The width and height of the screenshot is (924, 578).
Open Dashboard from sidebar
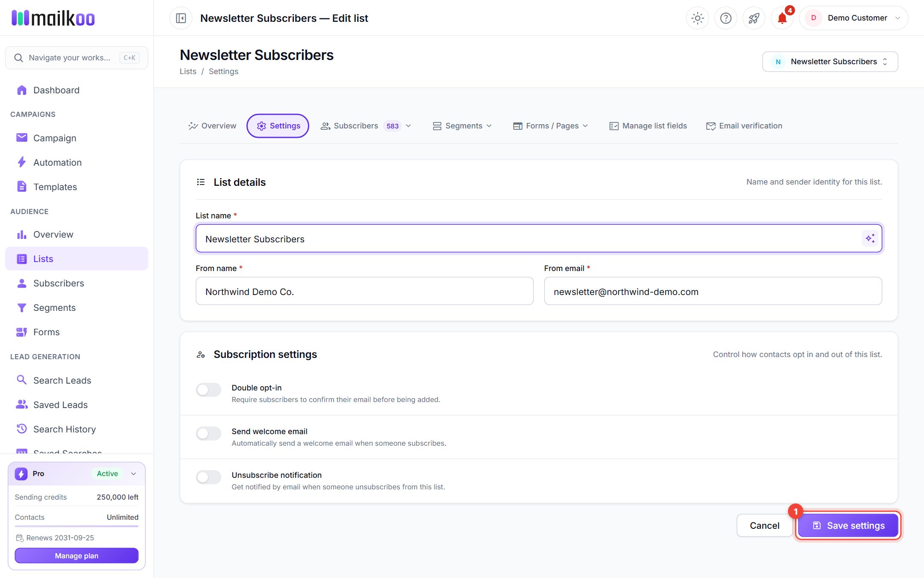[x=77, y=90]
